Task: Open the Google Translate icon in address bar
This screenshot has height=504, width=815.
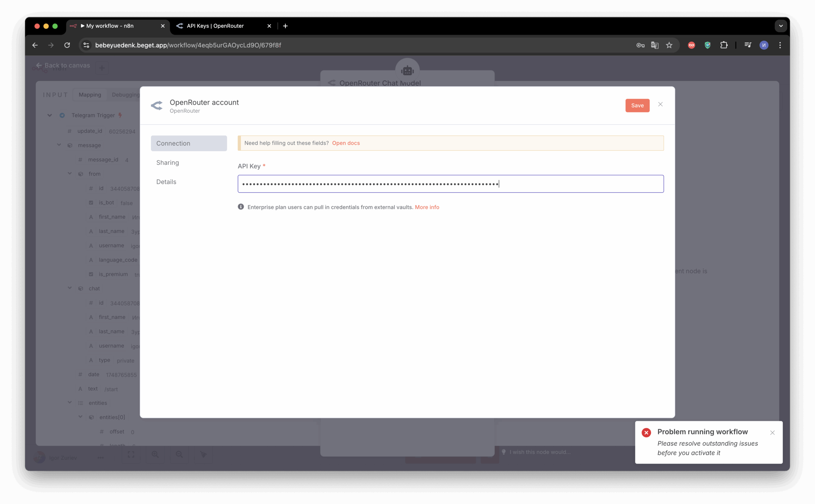Action: (x=654, y=45)
